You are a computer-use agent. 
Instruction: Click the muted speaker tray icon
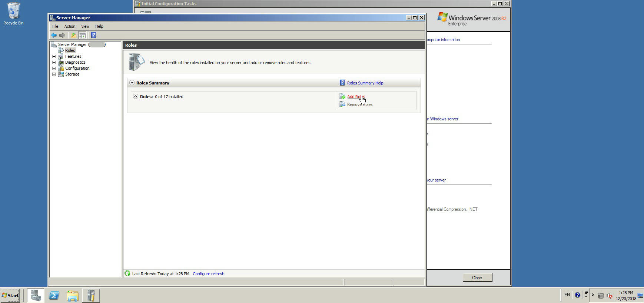click(610, 296)
